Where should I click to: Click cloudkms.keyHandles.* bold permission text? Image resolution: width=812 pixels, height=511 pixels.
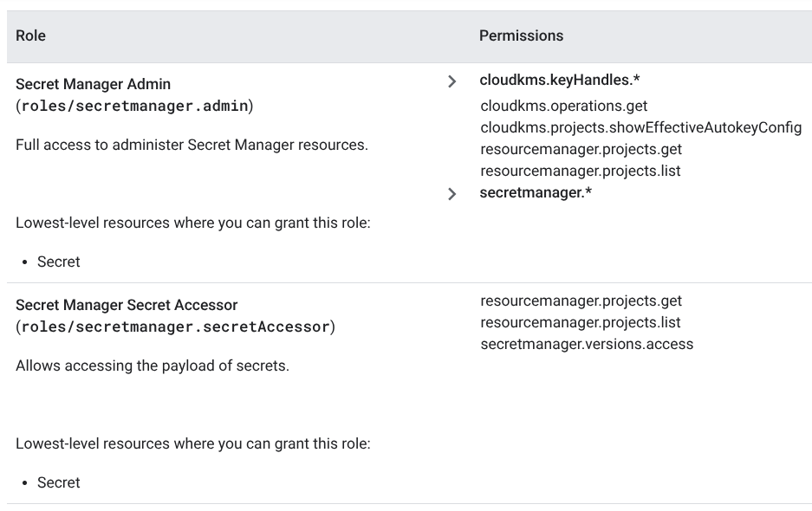[559, 80]
